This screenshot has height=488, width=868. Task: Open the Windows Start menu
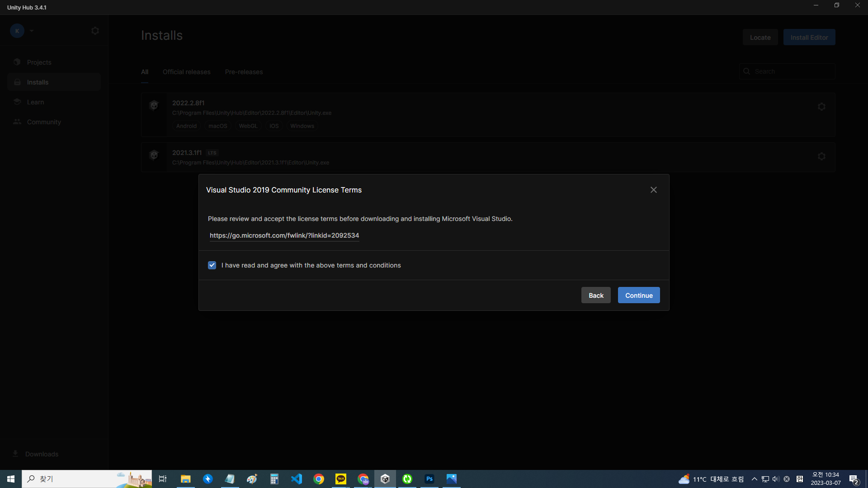[x=11, y=479]
